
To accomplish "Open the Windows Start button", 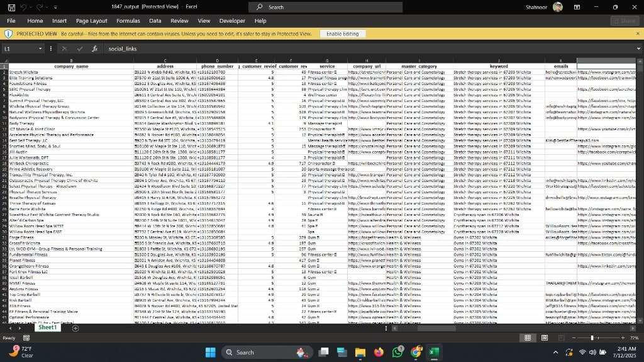I will pos(211,352).
